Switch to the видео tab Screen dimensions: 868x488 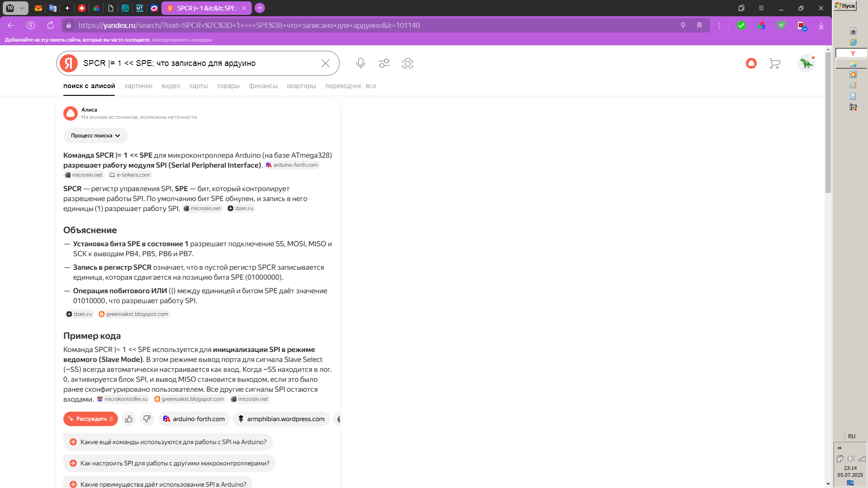pyautogui.click(x=171, y=86)
